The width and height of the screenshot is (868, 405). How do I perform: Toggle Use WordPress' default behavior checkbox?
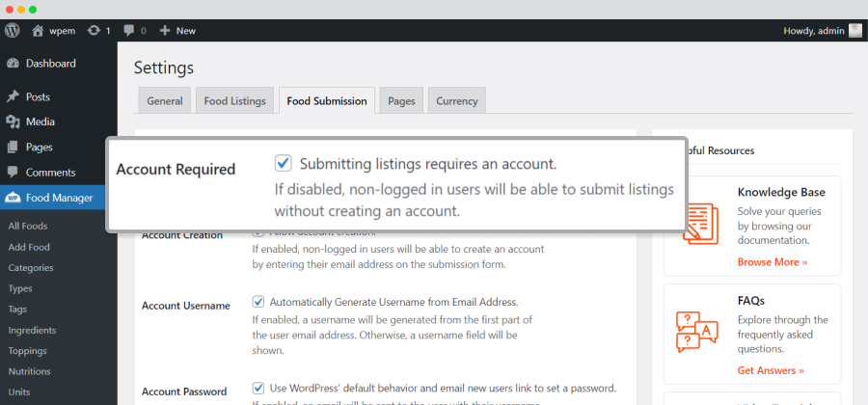pyautogui.click(x=258, y=388)
